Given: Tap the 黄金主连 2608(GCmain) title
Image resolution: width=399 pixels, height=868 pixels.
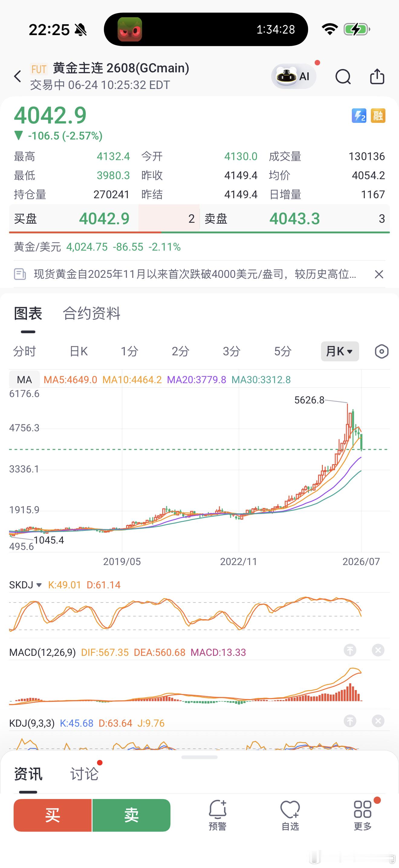Looking at the screenshot, I should tap(121, 68).
